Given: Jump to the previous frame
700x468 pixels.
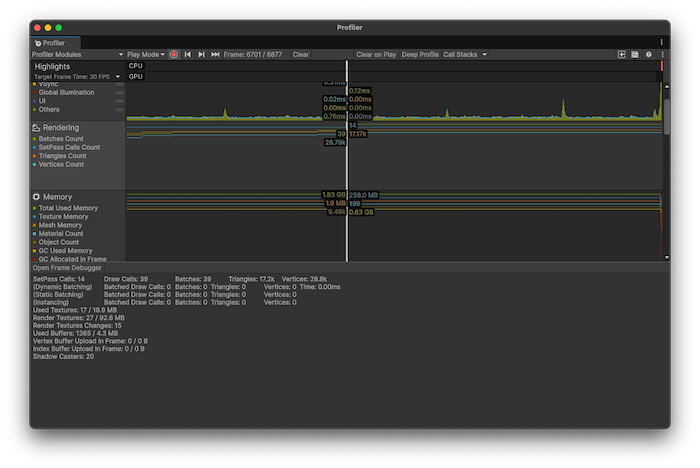Looking at the screenshot, I should (x=188, y=54).
